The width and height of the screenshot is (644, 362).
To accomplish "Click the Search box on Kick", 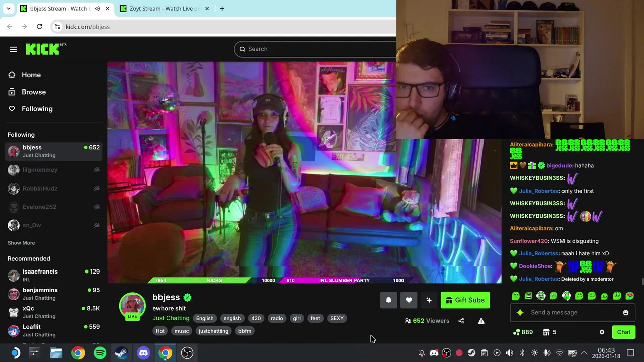I will tap(315, 49).
